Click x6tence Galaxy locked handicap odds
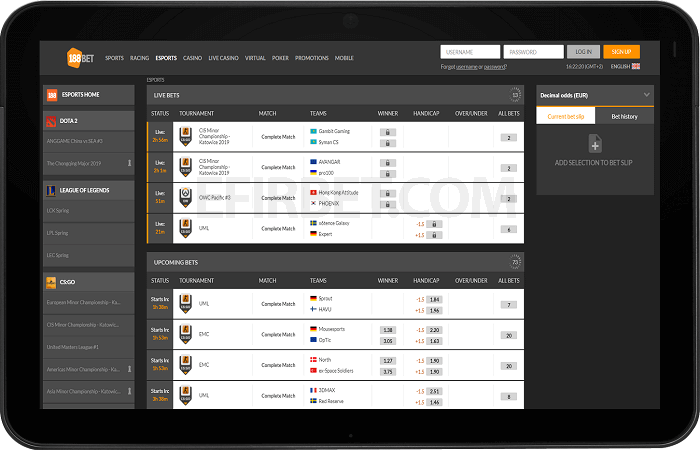The image size is (700, 450). 434,224
